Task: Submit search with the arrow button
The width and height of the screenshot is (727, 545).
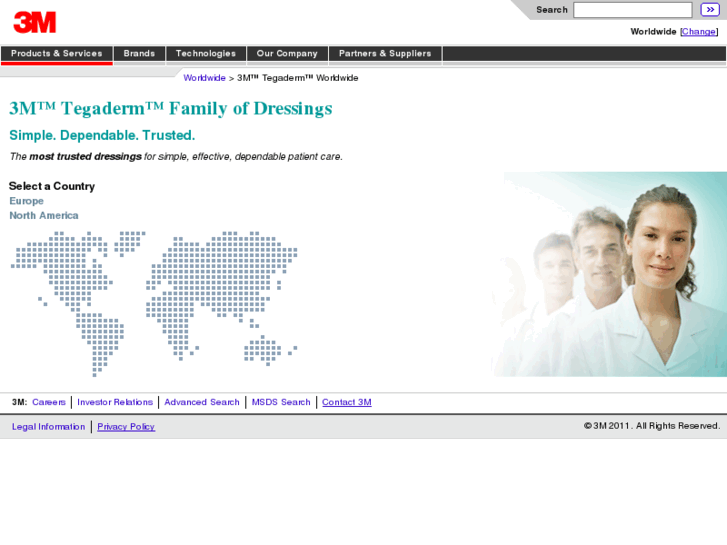Action: (x=710, y=10)
